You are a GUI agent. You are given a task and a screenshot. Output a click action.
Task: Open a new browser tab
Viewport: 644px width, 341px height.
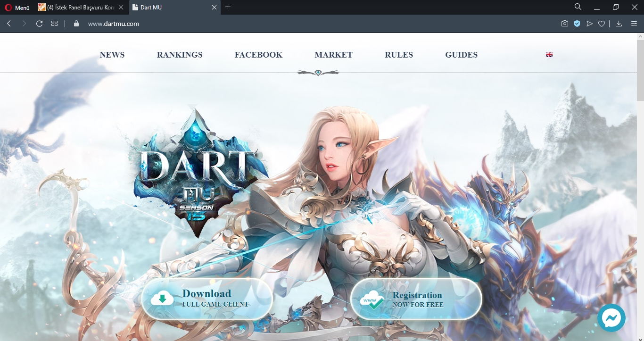point(228,7)
